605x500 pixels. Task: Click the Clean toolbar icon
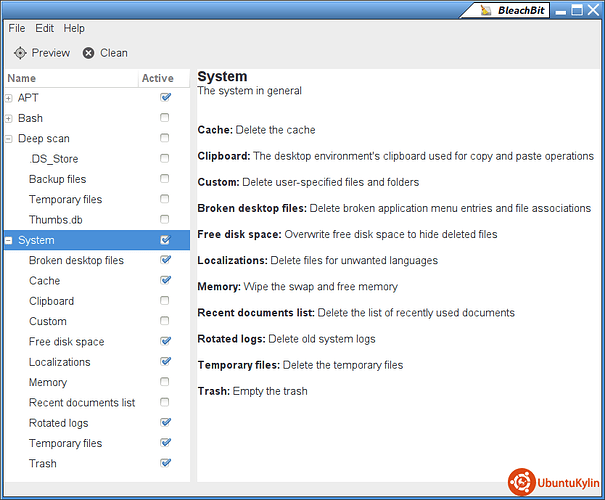tap(89, 53)
